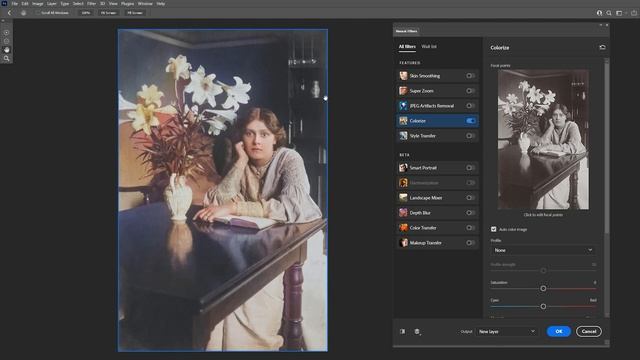Click the Cyan/Red slider handle
640x360 pixels.
coord(543,306)
